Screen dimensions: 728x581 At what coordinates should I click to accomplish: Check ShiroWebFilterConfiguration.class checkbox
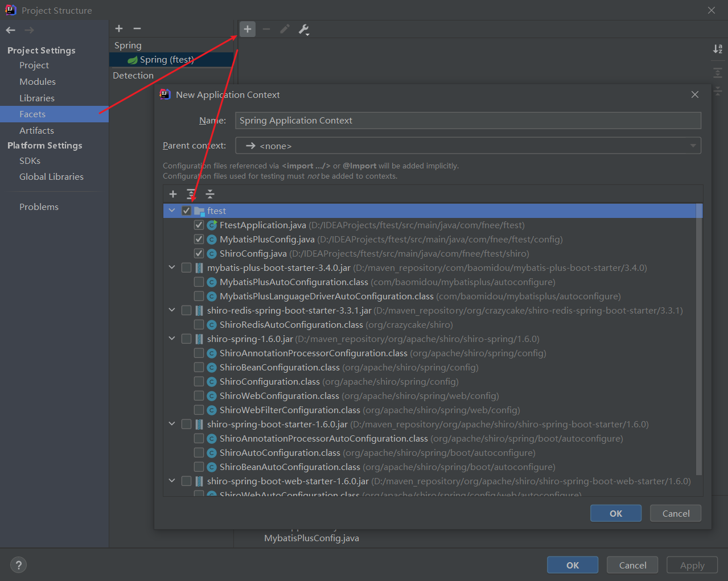click(199, 410)
